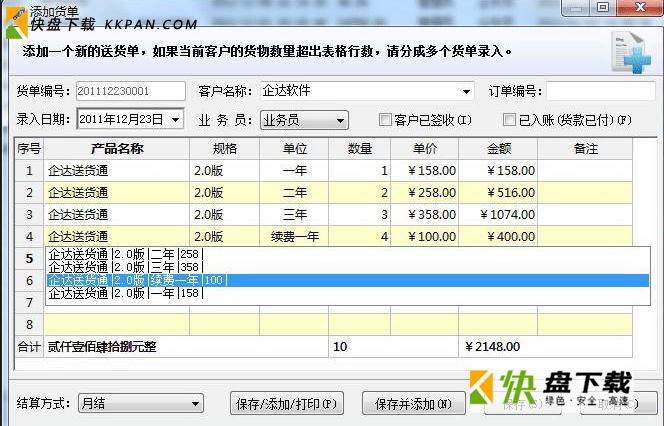Click the ¥516.00 amount cell

tap(498, 193)
